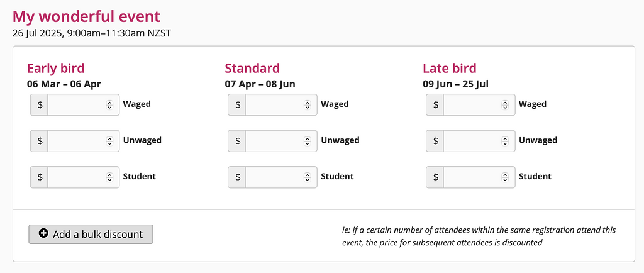Image resolution: width=644 pixels, height=273 pixels.
Task: Click the Standard Student price stepper
Action: point(307,177)
